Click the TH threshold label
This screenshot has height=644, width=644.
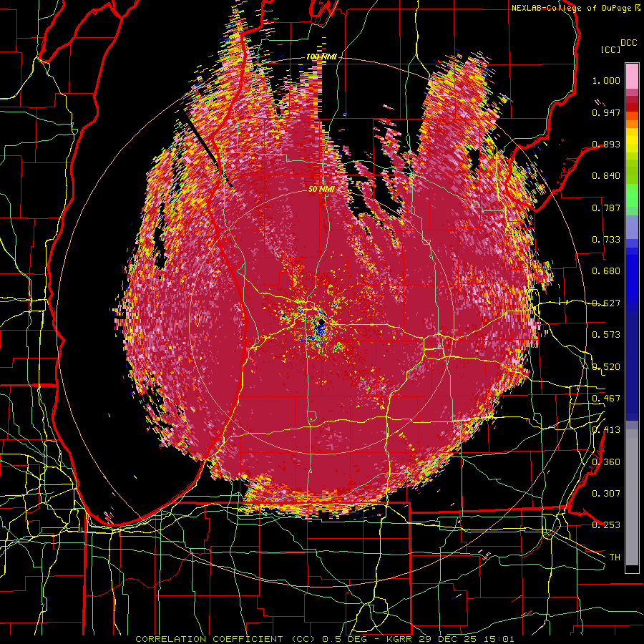tap(615, 557)
